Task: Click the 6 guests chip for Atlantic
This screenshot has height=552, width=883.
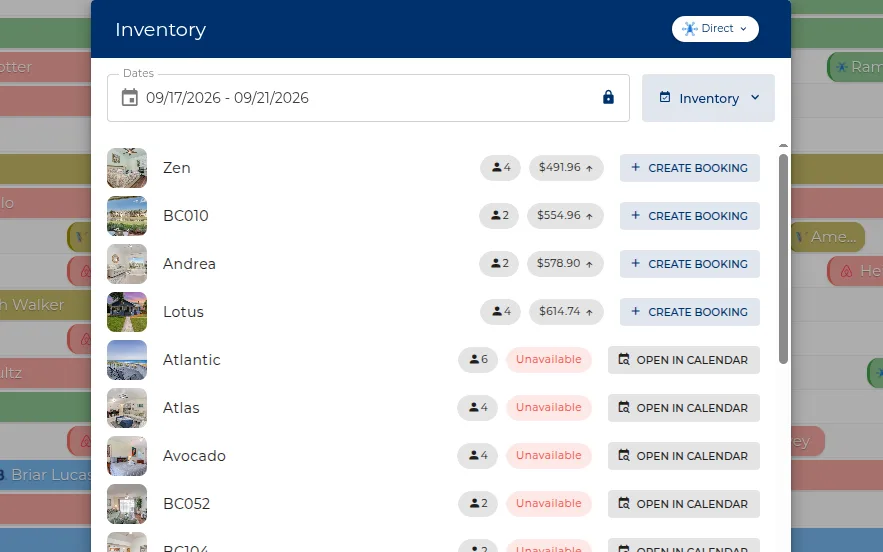Action: [478, 360]
